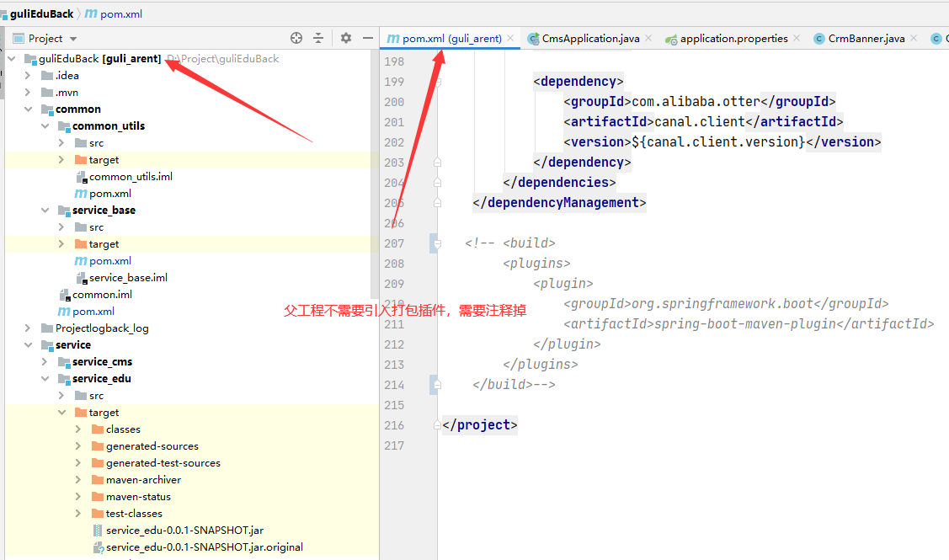The height and width of the screenshot is (560, 949).
Task: Click the closing </project> tag
Action: (x=480, y=425)
